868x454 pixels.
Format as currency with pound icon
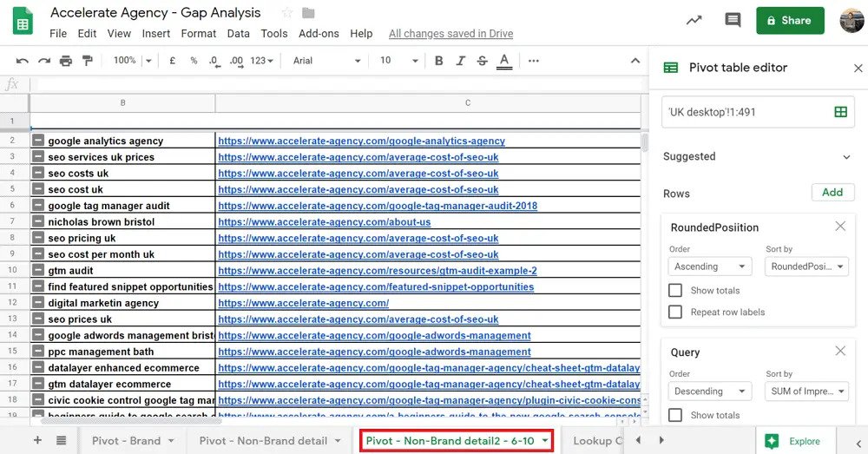172,61
